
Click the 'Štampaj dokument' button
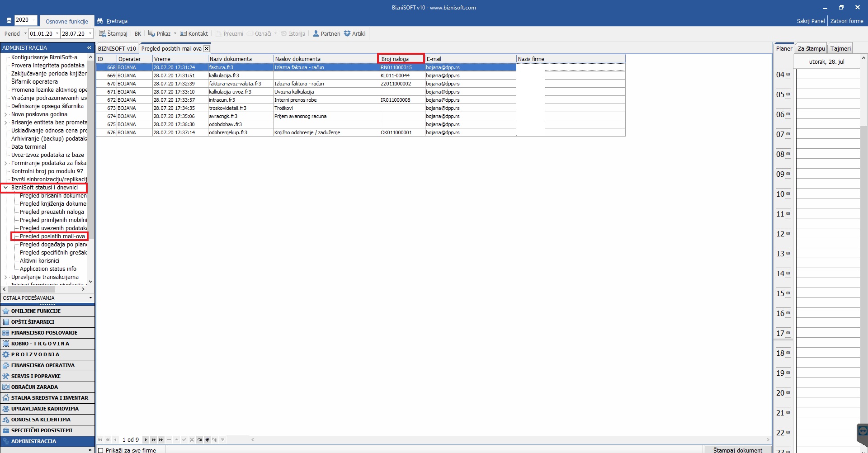point(738,450)
